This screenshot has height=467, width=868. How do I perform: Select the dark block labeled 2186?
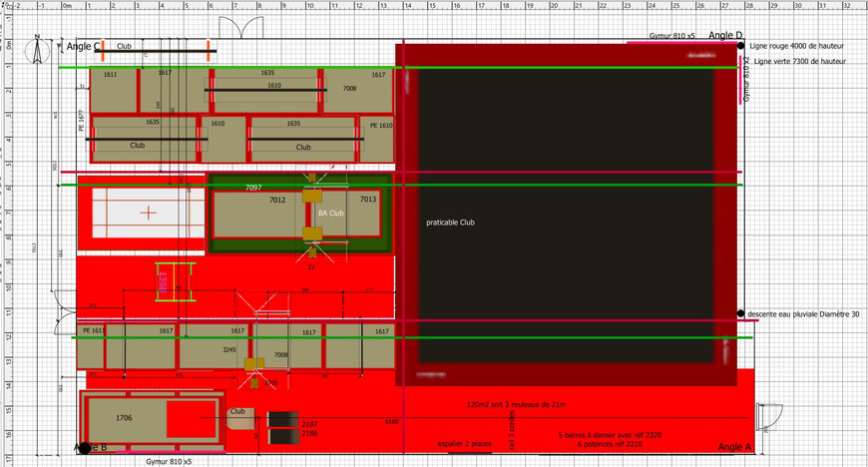[283, 436]
